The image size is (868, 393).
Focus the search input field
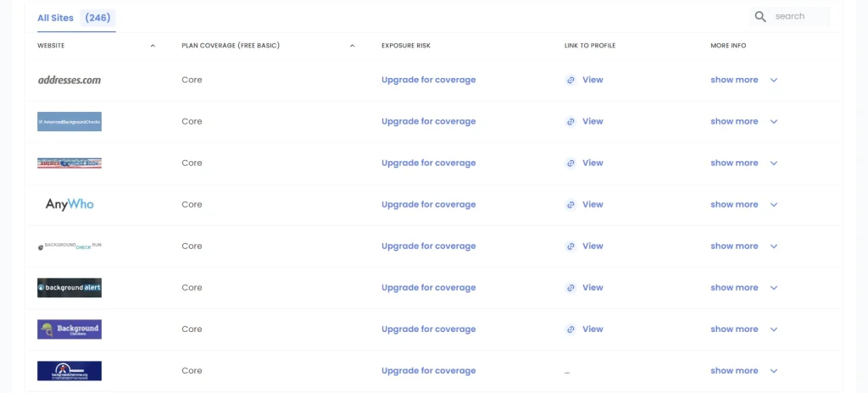(x=798, y=17)
